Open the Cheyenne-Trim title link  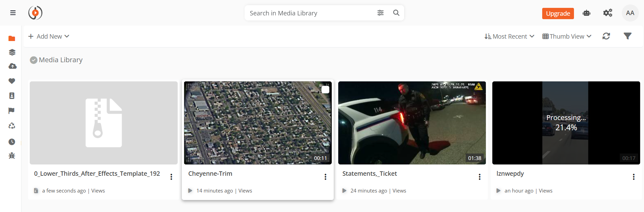pyautogui.click(x=210, y=174)
